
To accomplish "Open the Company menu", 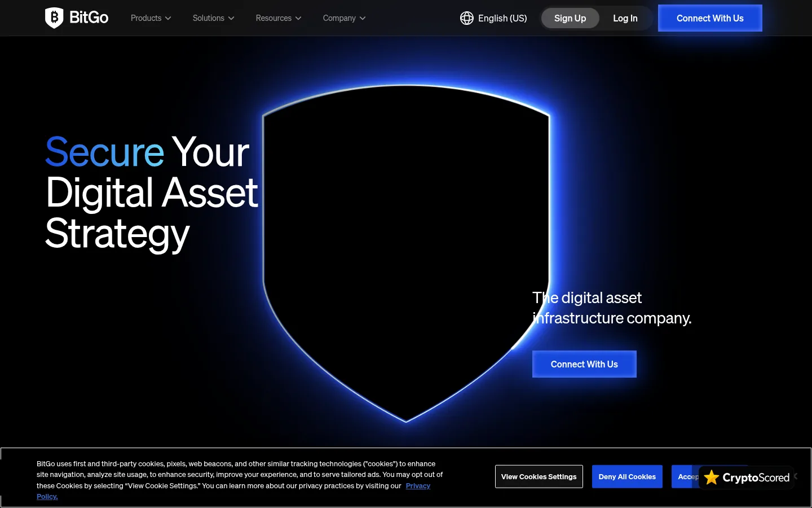I will (344, 18).
